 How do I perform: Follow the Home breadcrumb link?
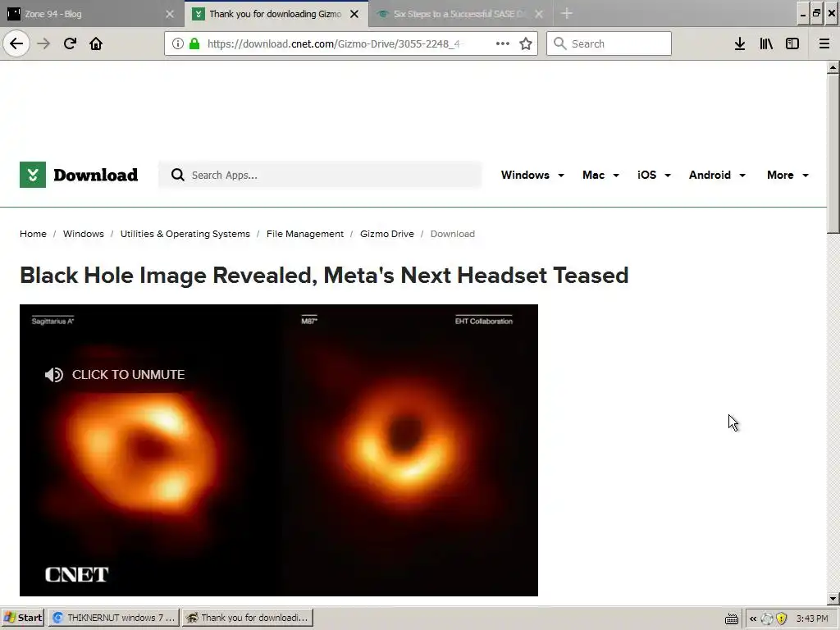33,234
